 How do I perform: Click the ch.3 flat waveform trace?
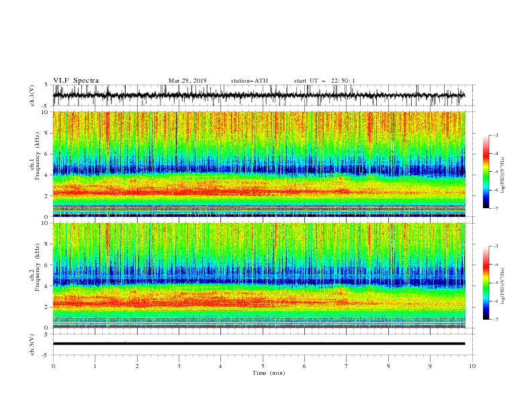(259, 344)
